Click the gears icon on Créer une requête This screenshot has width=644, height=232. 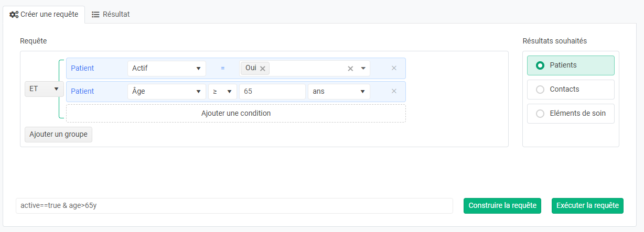click(14, 15)
